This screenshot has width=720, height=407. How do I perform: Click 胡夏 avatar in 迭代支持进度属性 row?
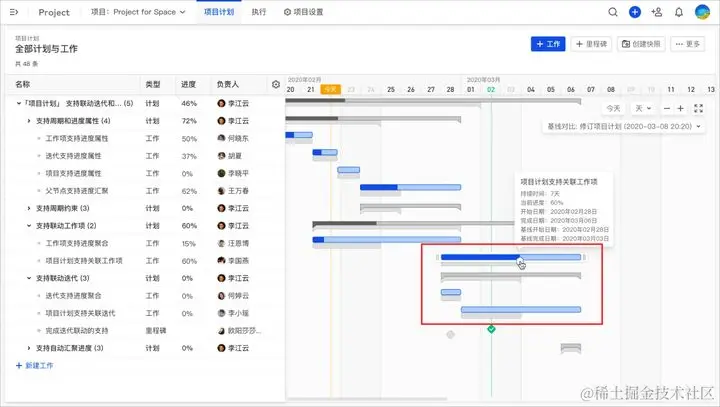pyautogui.click(x=221, y=156)
